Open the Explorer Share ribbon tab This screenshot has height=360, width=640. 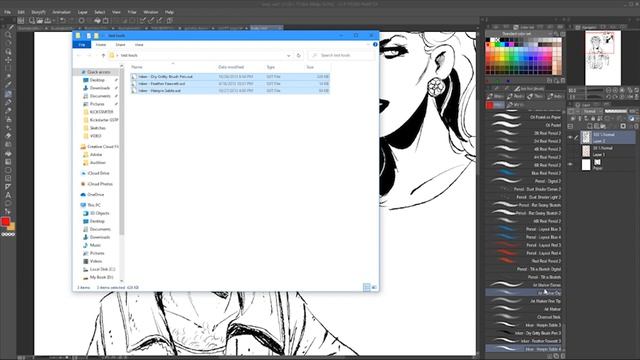[x=120, y=44]
